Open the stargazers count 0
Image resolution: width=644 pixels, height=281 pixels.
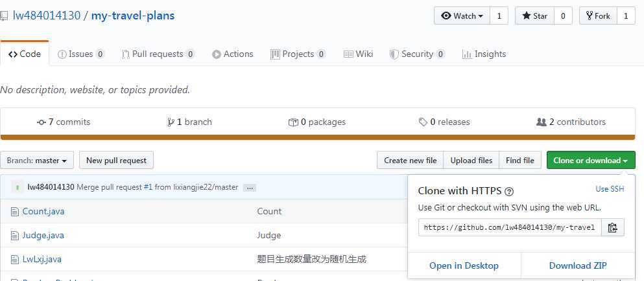coord(563,16)
